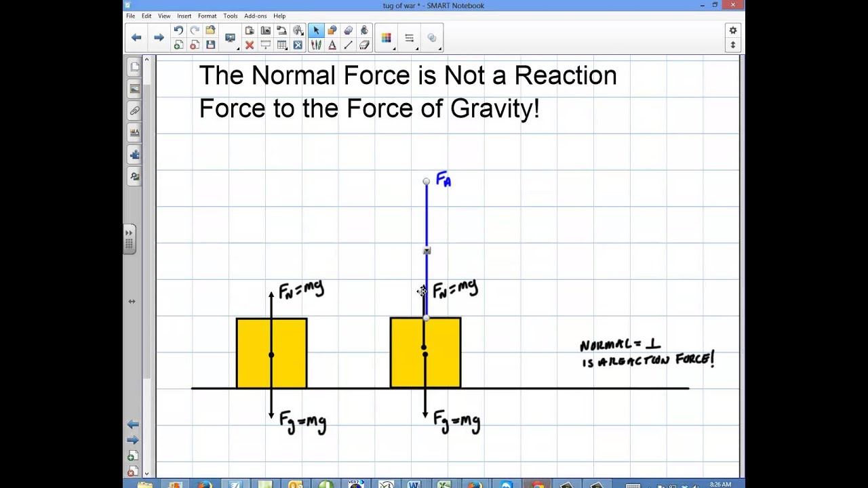
Task: Go to next page in bottom-left sidebar
Action: [x=133, y=440]
